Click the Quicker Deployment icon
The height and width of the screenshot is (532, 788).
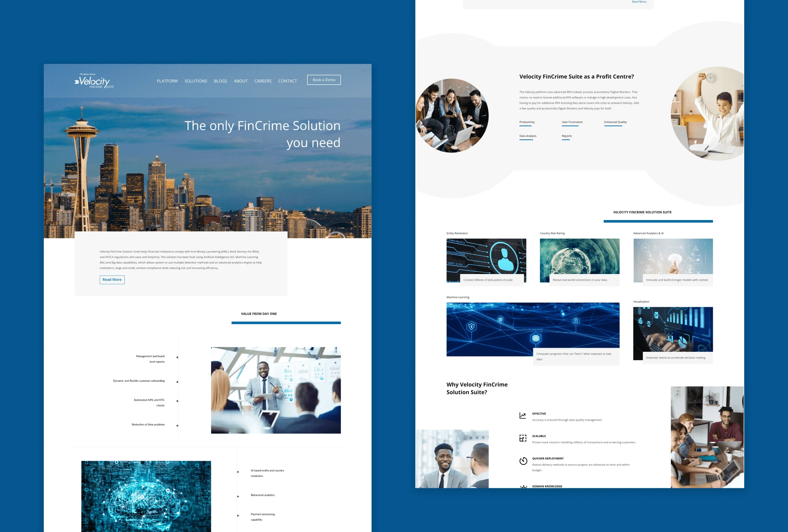(522, 459)
